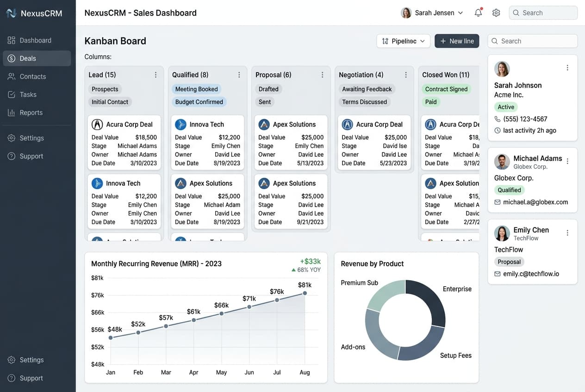585x392 pixels.
Task: Click the Terms Discussed tag
Action: (x=364, y=102)
